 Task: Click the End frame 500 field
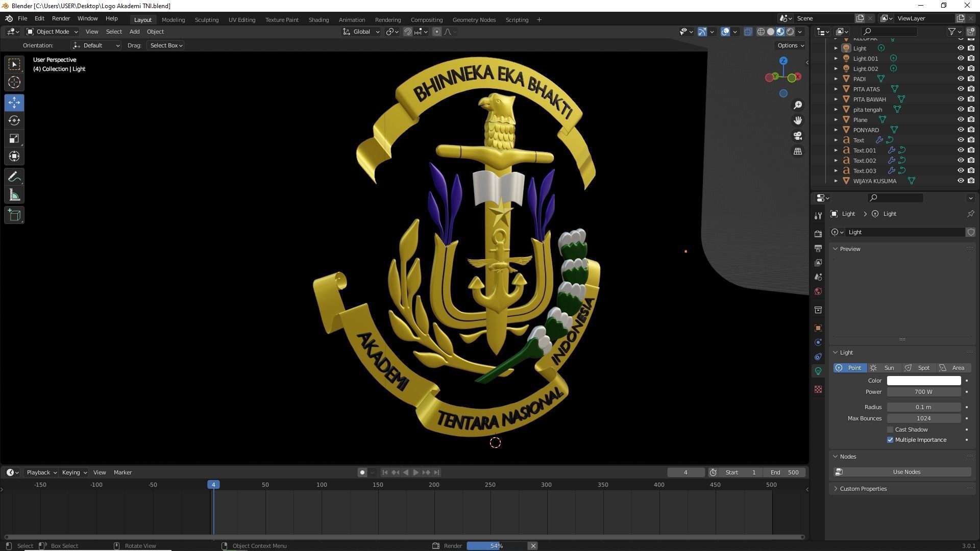click(785, 472)
